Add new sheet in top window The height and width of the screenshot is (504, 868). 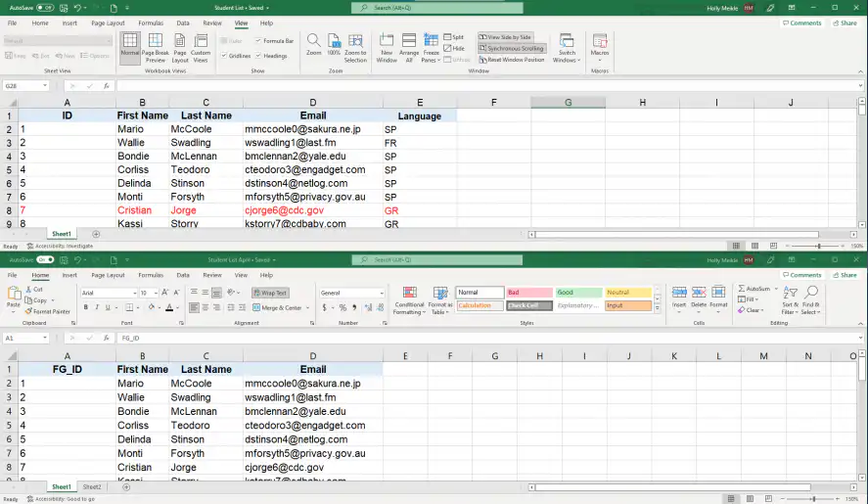click(96, 234)
